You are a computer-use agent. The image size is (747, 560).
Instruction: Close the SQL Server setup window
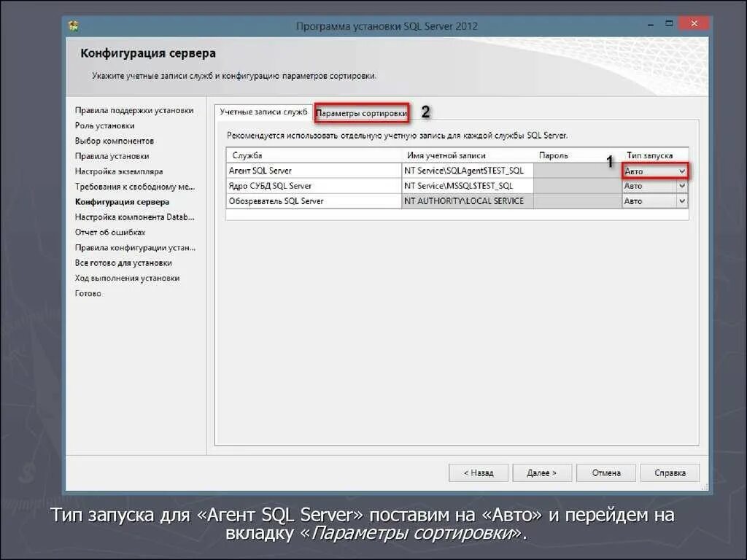click(694, 23)
